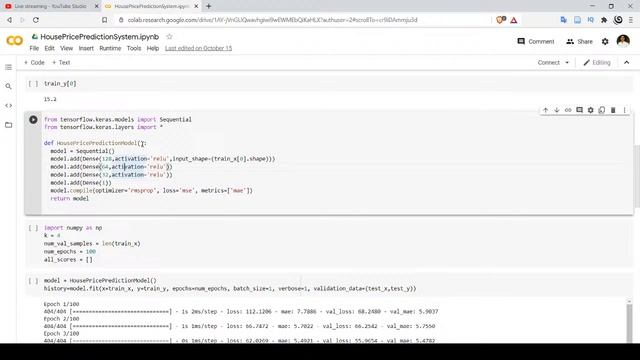Viewport: 640px width, 360px height.
Task: Open the Connect dropdown arrow
Action: click(x=567, y=62)
